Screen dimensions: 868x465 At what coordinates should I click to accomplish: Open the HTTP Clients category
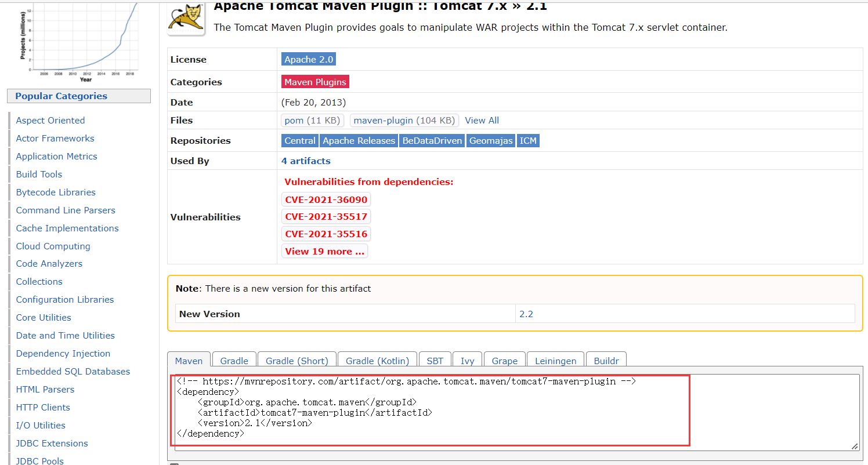click(43, 408)
